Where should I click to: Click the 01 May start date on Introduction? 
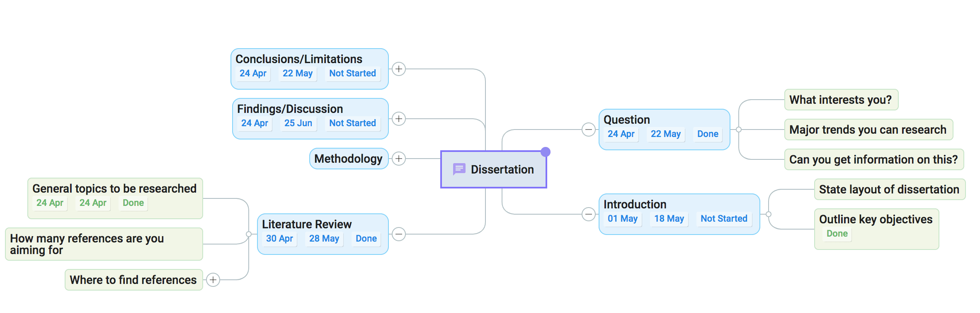(622, 219)
